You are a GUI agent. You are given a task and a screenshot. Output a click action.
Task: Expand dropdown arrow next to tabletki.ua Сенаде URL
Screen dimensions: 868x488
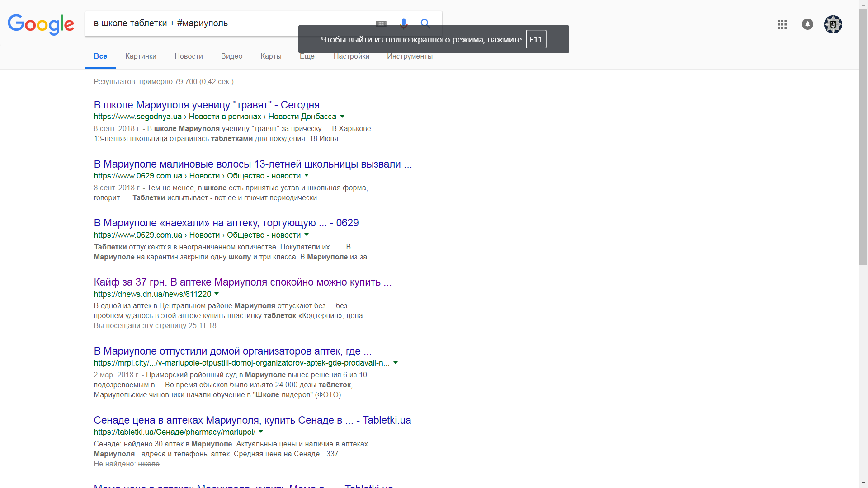[261, 432]
